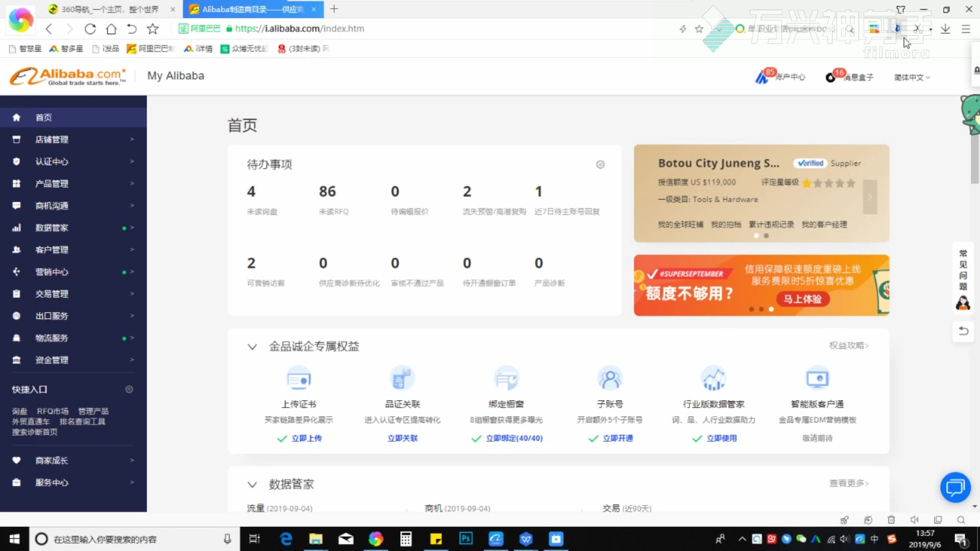Click 立即使用 link

coord(721,438)
